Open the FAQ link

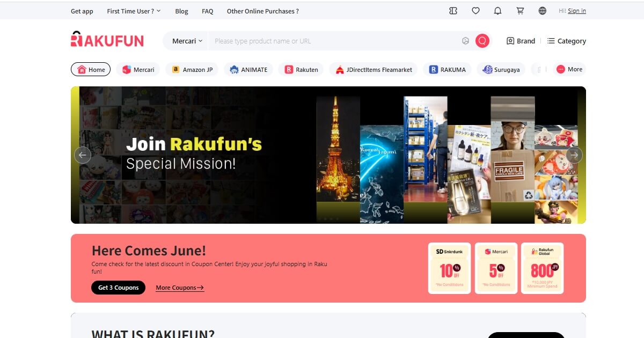[x=208, y=11]
